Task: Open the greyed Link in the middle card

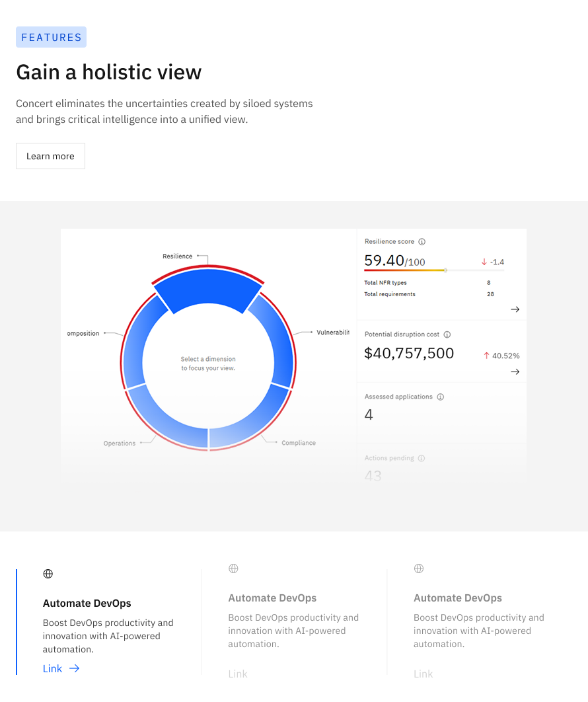Action: coord(238,674)
